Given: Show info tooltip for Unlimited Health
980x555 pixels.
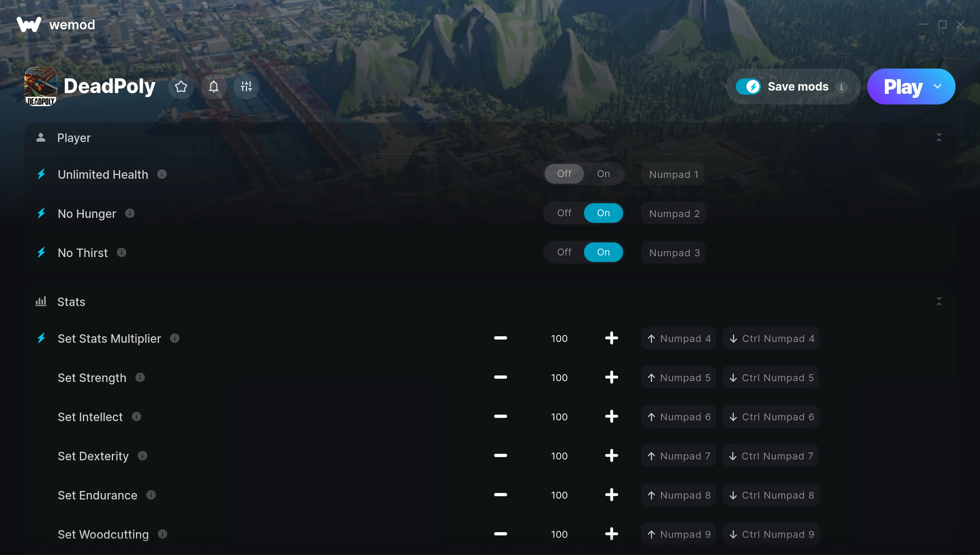Looking at the screenshot, I should (x=162, y=174).
